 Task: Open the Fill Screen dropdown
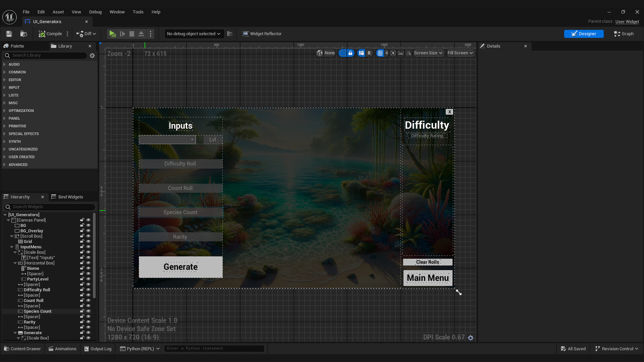460,53
